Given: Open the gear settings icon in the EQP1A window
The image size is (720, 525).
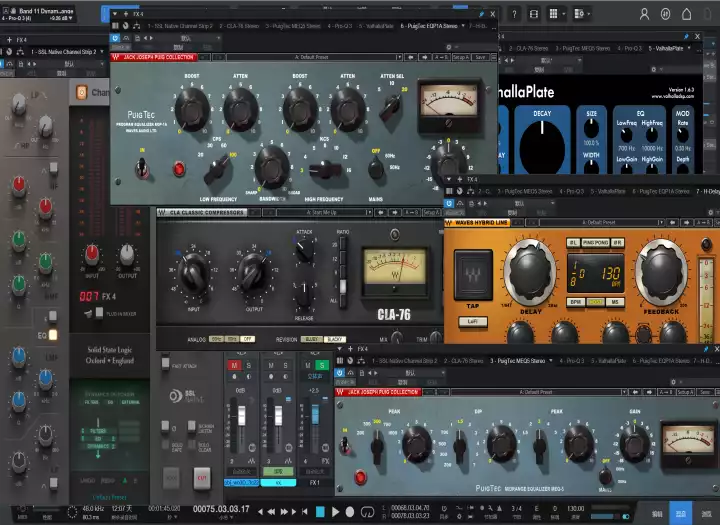Looking at the screenshot, I should [449, 47].
